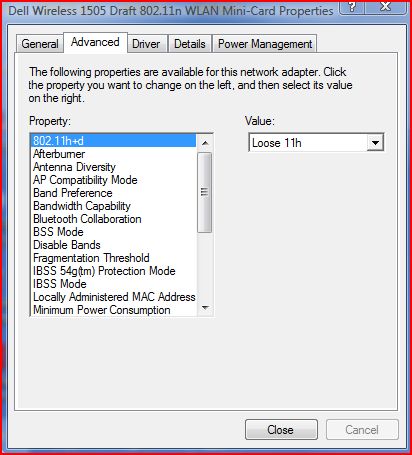
Task: Click the Close button
Action: pos(281,429)
